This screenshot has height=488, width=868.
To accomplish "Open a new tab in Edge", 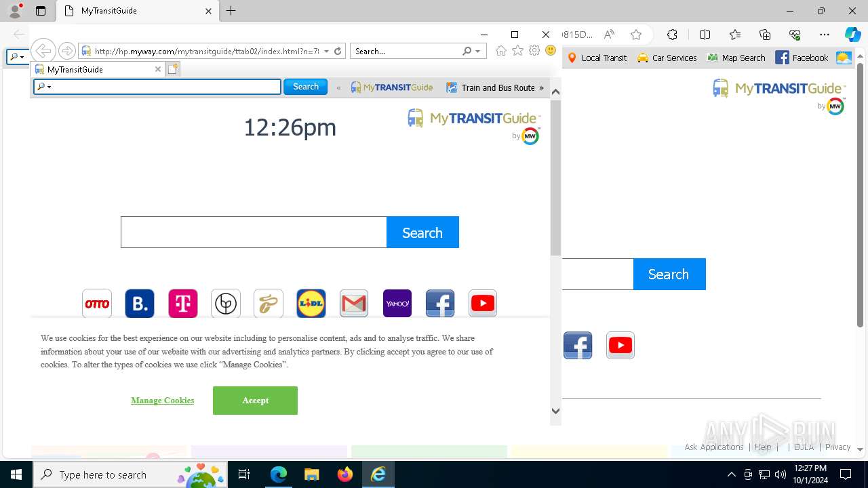I will pyautogui.click(x=231, y=11).
